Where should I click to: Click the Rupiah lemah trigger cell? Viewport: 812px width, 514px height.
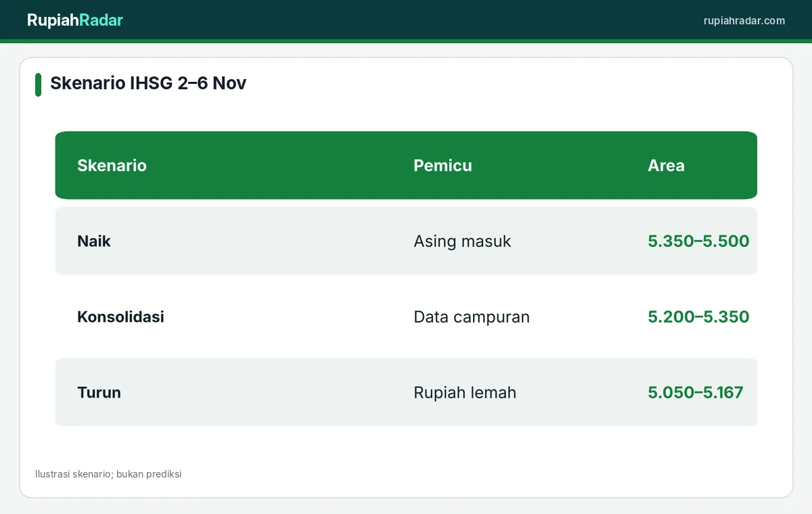[465, 393]
